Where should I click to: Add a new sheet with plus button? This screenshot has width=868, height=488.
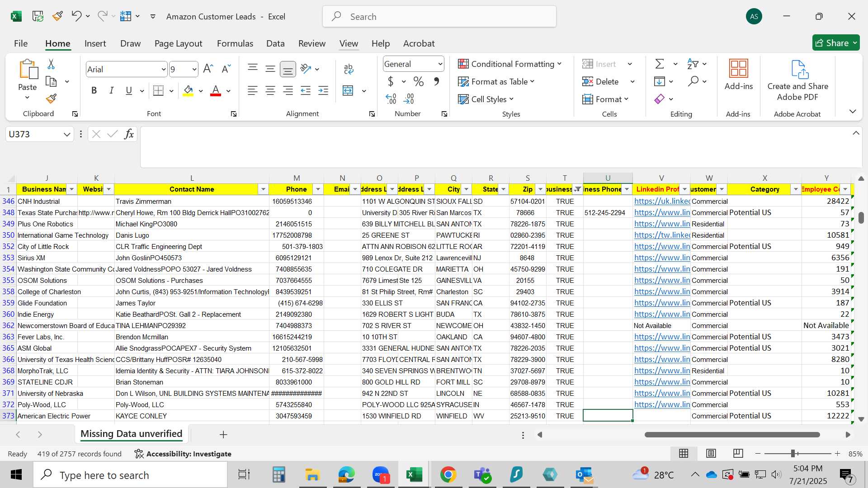coord(223,434)
